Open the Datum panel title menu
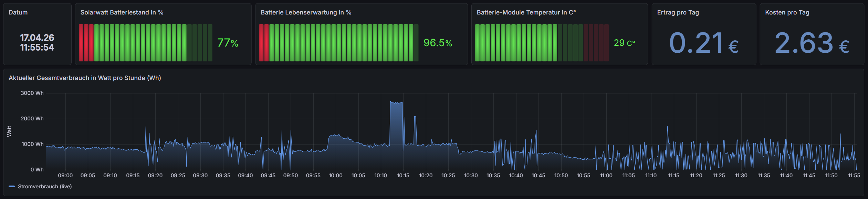This screenshot has height=199, width=868. 18,12
